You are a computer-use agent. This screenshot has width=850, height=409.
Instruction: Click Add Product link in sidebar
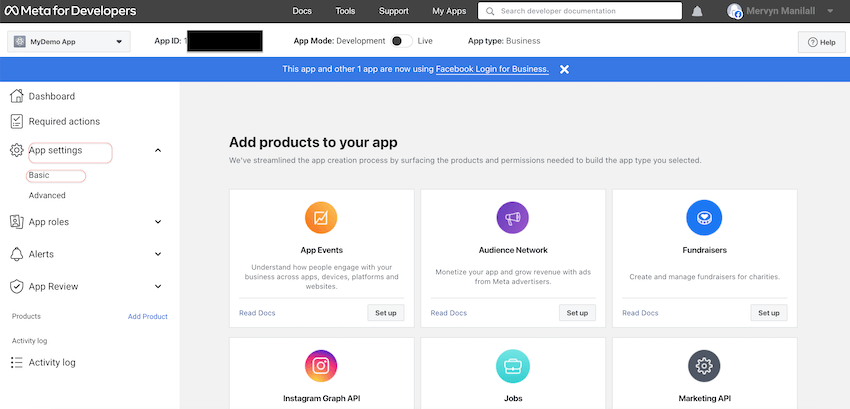click(147, 316)
